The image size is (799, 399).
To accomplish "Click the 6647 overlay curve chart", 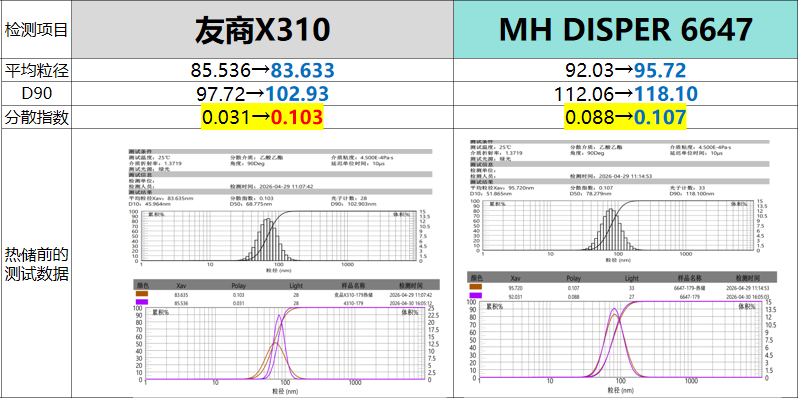I will click(x=621, y=339).
